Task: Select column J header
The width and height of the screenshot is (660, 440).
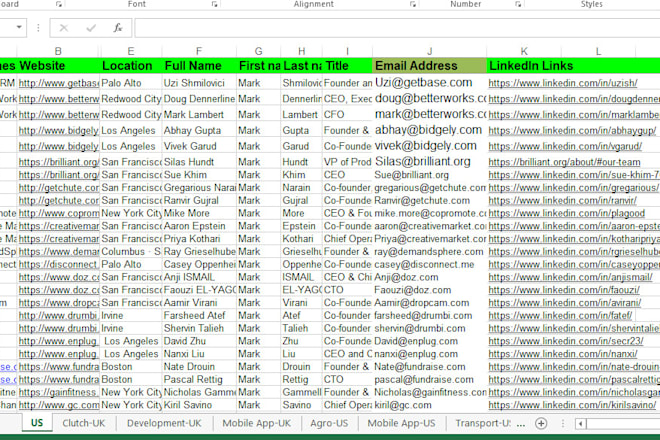Action: pos(429,51)
